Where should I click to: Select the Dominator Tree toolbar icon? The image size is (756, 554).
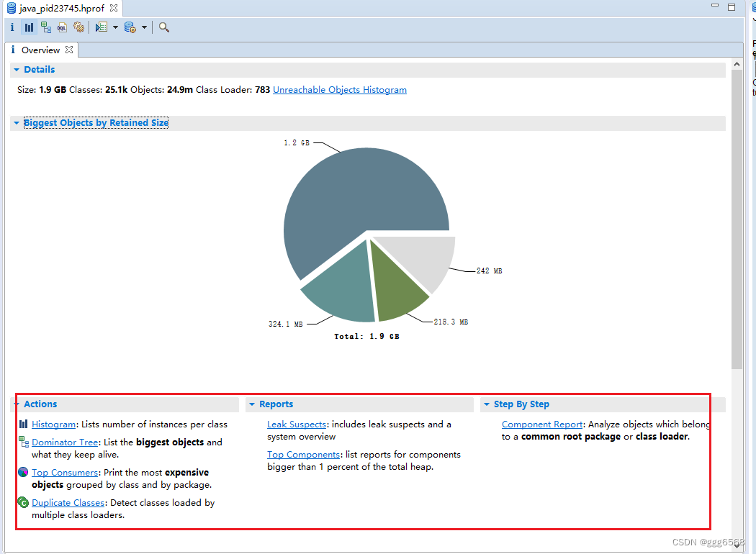45,27
